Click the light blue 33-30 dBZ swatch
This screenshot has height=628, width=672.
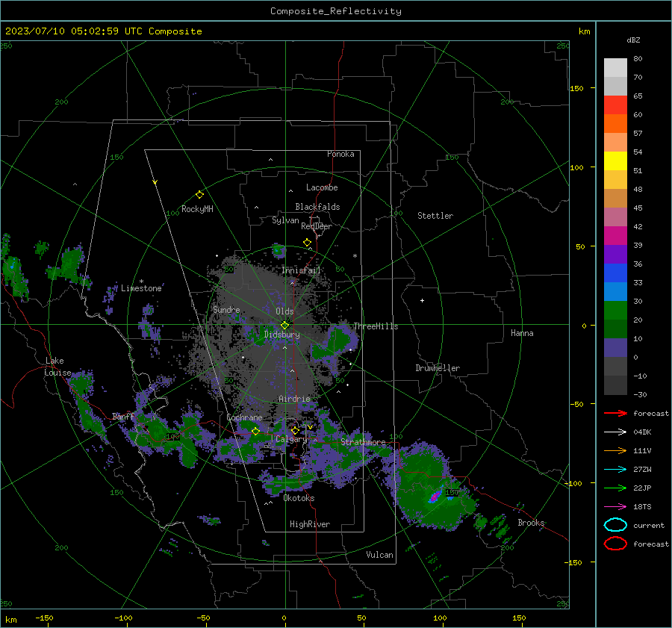(x=615, y=292)
